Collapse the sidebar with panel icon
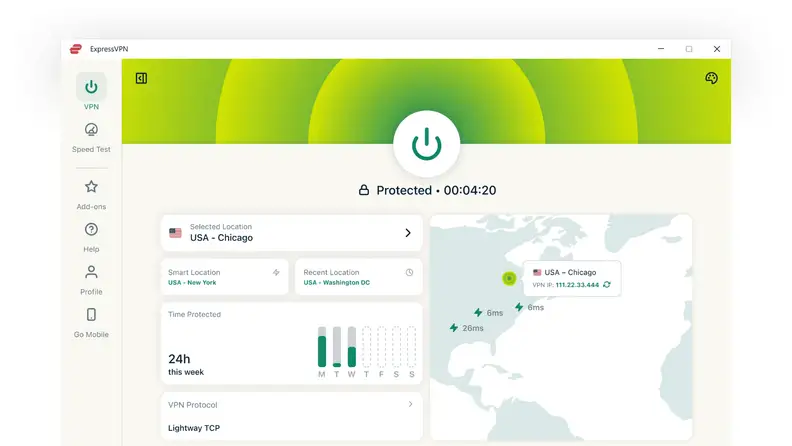 pyautogui.click(x=141, y=78)
